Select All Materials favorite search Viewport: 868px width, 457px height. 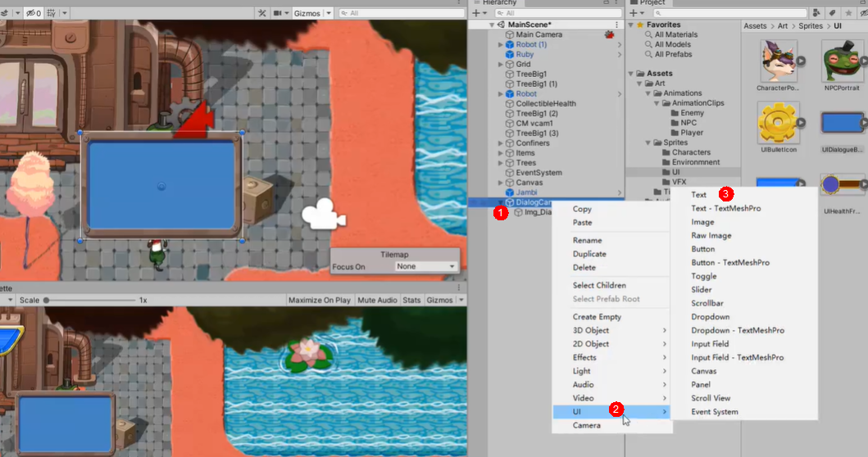(x=676, y=34)
